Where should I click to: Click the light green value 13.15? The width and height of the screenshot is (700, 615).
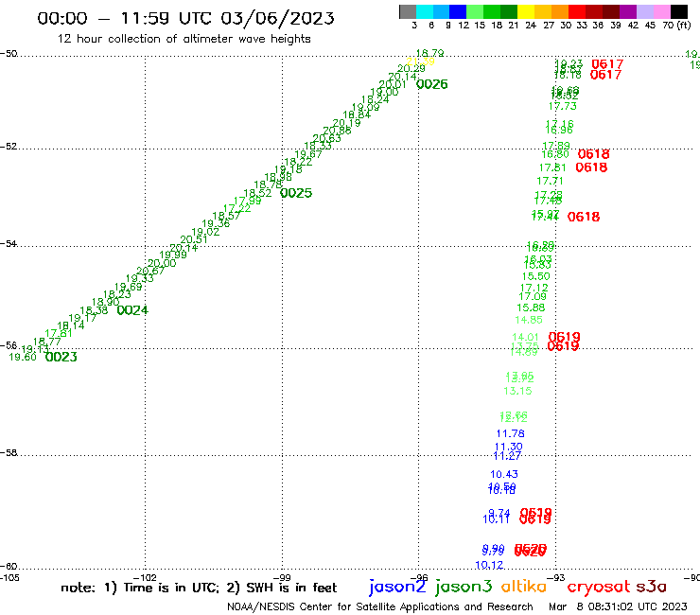pos(517,391)
